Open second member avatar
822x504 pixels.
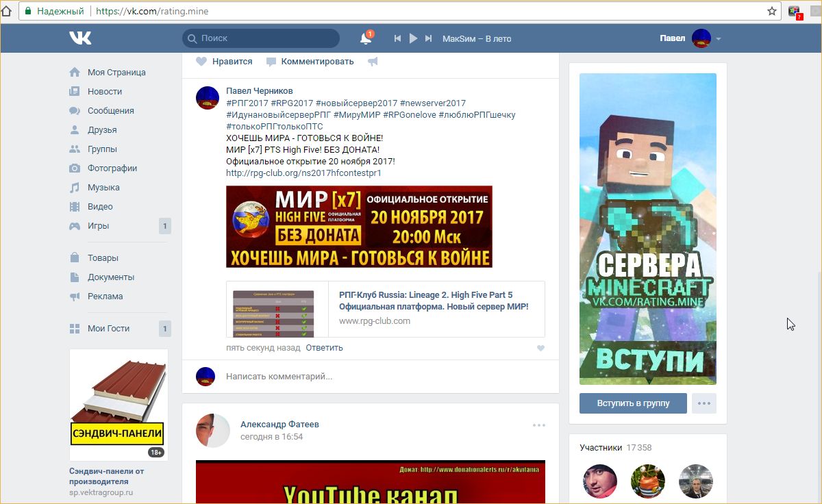(x=648, y=481)
